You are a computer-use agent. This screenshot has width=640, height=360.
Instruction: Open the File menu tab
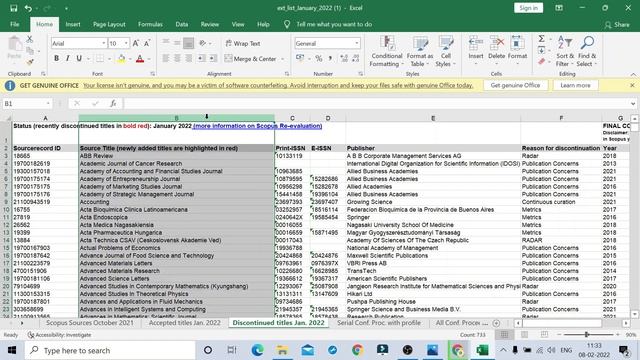15,24
